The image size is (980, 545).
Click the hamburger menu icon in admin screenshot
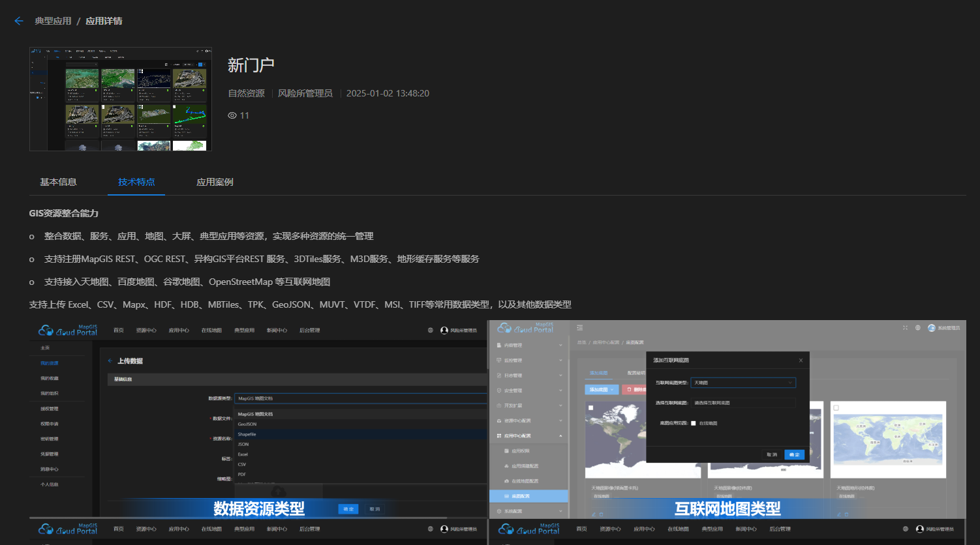(x=580, y=328)
